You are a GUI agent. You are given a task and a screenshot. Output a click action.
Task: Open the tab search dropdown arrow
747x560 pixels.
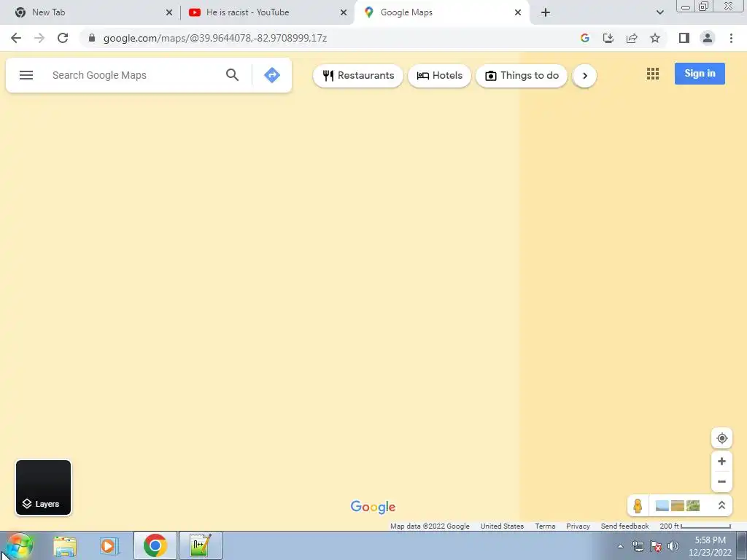659,12
